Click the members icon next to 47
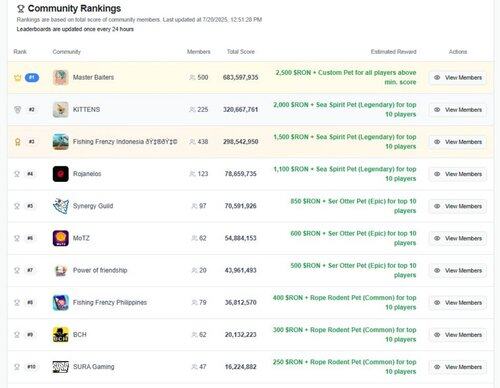The height and width of the screenshot is (388, 500). [194, 367]
